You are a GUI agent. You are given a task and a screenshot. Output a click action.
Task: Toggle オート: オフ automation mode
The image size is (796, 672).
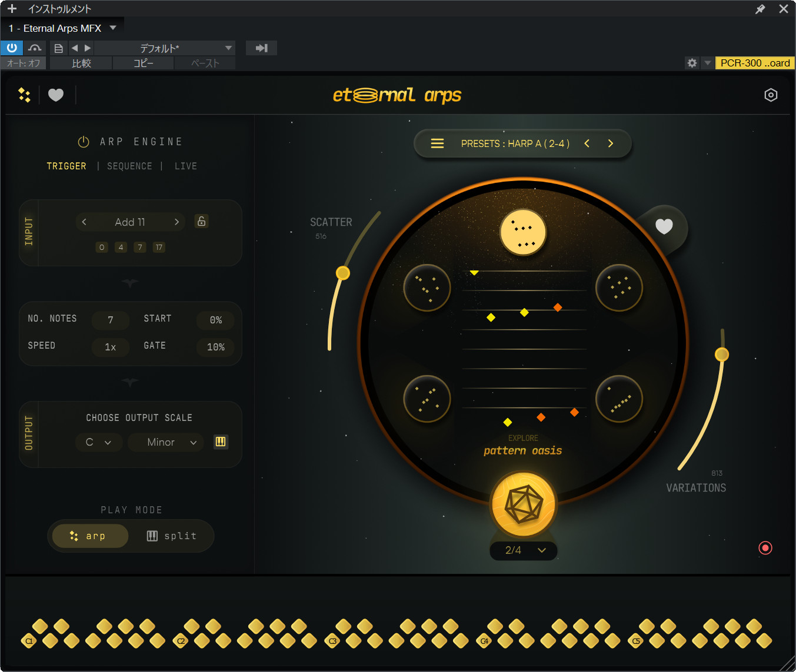[x=24, y=63]
